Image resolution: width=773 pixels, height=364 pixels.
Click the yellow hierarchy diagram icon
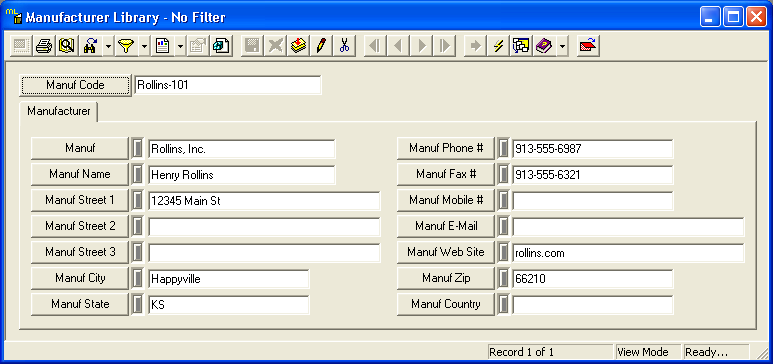(521, 46)
